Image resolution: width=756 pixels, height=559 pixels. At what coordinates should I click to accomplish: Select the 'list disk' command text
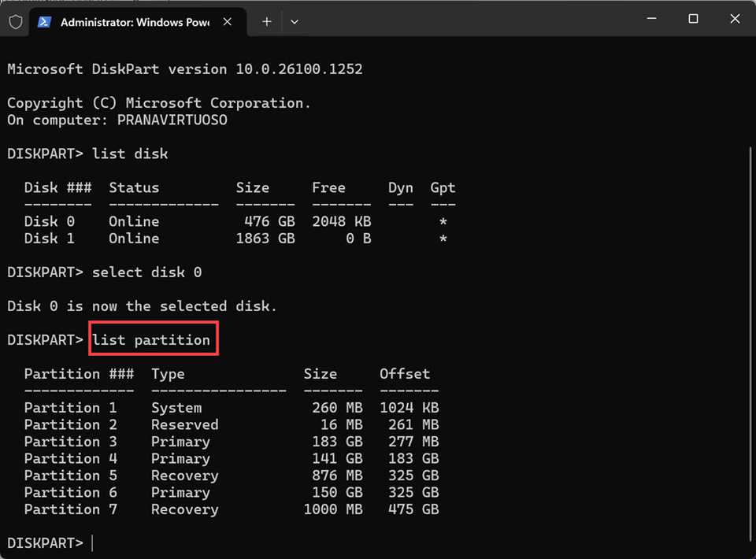(x=129, y=154)
